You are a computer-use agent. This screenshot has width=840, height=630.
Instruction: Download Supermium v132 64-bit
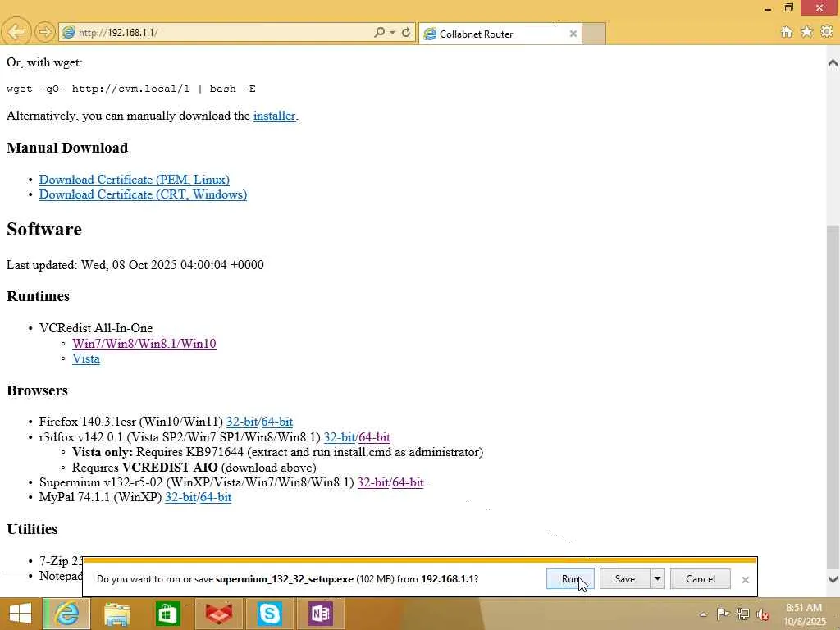click(x=409, y=482)
